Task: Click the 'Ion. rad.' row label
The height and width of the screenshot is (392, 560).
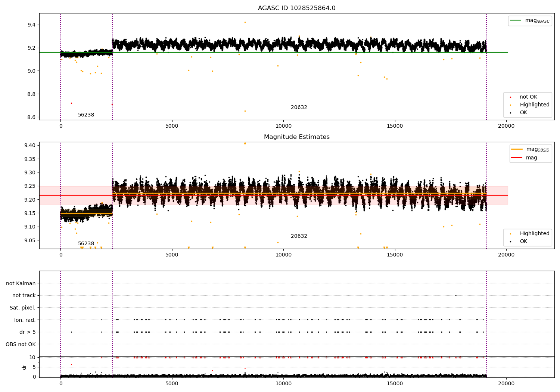Action: 25,320
